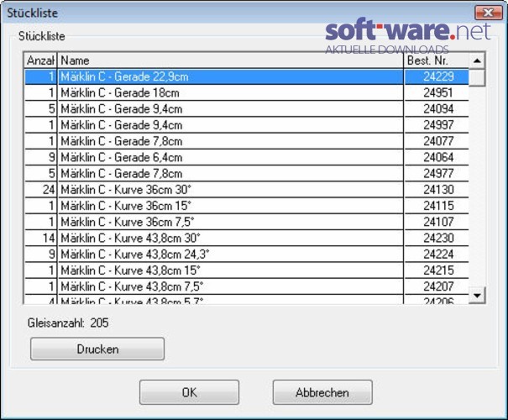Click order number cell 24130
The image size is (508, 420).
tap(437, 190)
